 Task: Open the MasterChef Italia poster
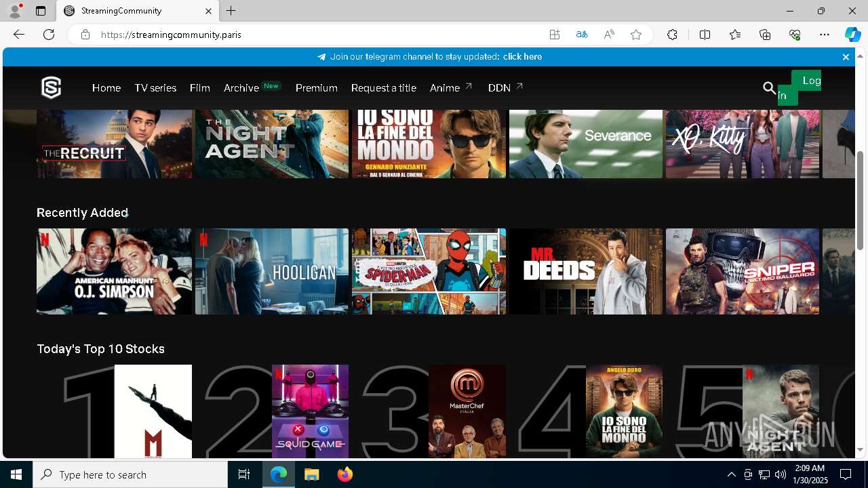point(467,411)
